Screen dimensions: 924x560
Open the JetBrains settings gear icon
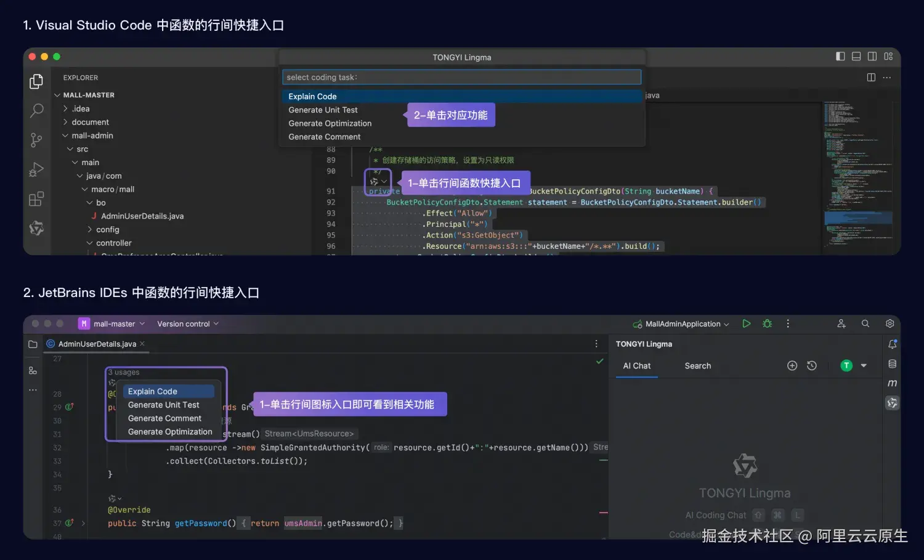[890, 323]
